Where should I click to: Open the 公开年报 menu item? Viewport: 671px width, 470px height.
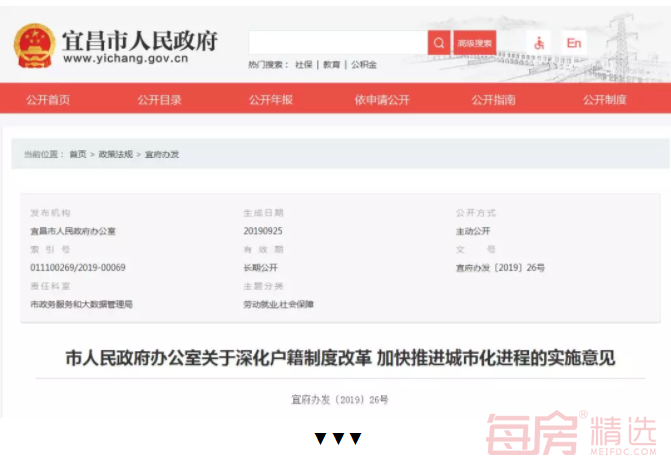(271, 100)
